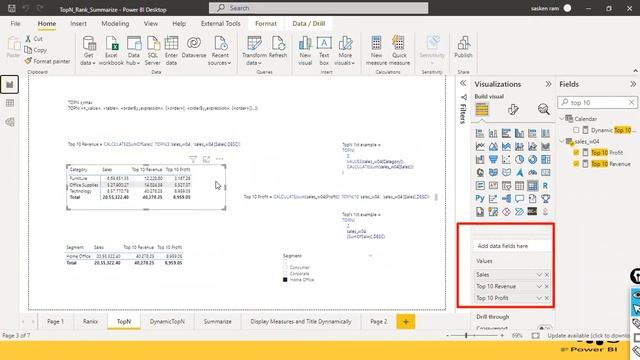The image size is (640, 360).
Task: Open More options on the selected table visual
Action: pos(220,159)
